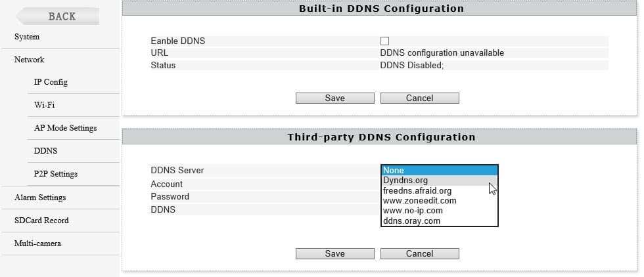This screenshot has width=644, height=277.
Task: Open P2P Settings page
Action: 56,174
